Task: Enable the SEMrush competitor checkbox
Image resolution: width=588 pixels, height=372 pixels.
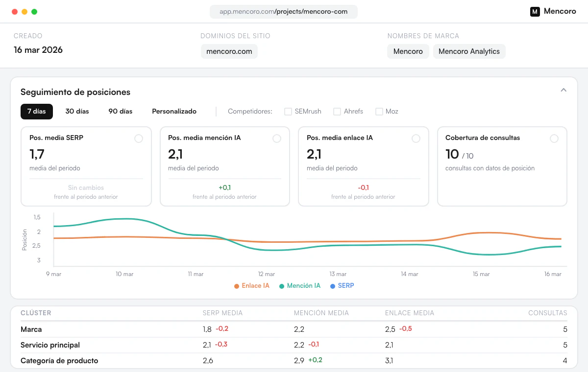Action: click(288, 112)
